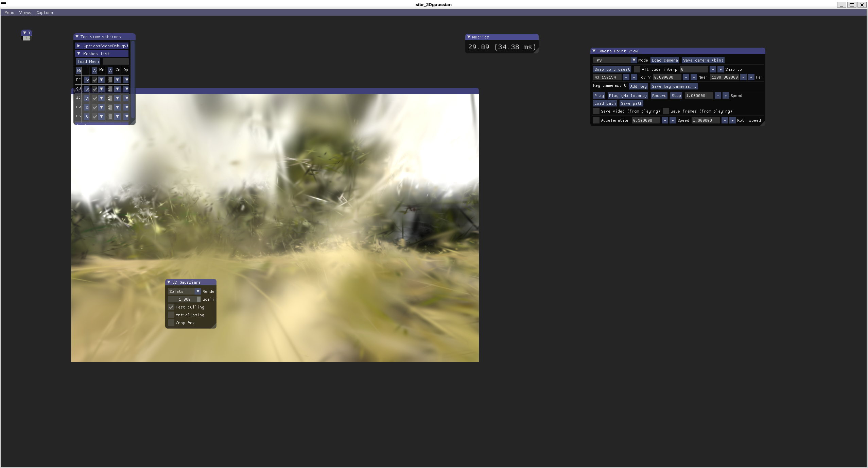
Task: Decrease Rot. speed with minus button
Action: click(725, 120)
